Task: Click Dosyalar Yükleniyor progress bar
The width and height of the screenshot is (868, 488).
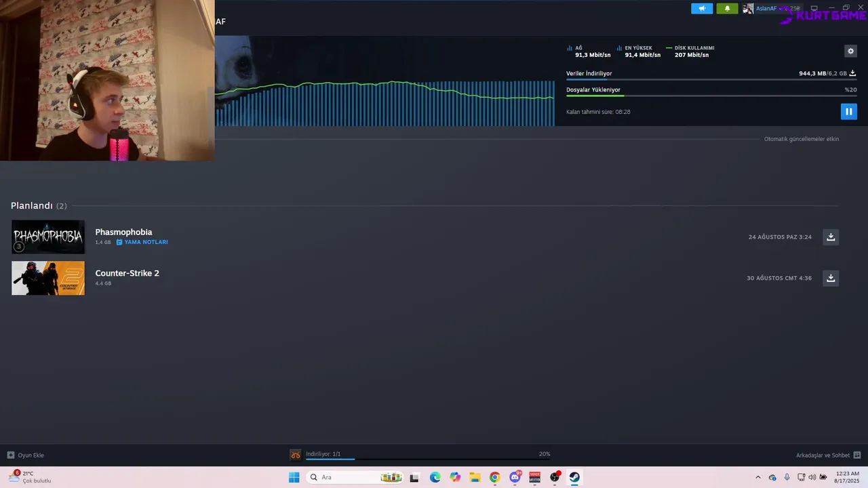Action: tap(711, 96)
